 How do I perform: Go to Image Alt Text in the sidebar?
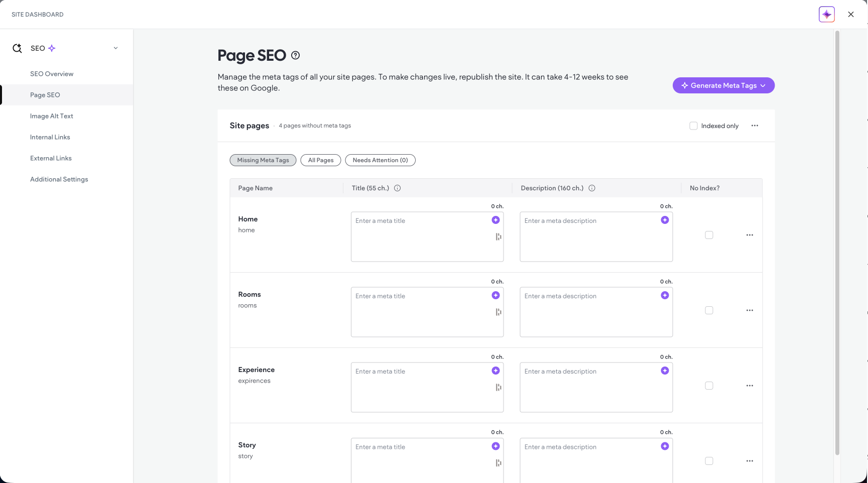[52, 115]
